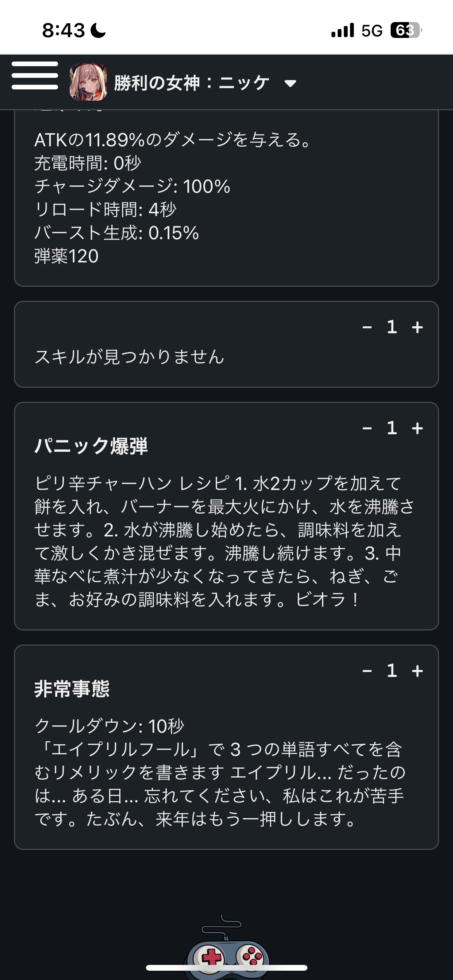
Task: Tap the iOS home indicator bar
Action: coord(226,968)
